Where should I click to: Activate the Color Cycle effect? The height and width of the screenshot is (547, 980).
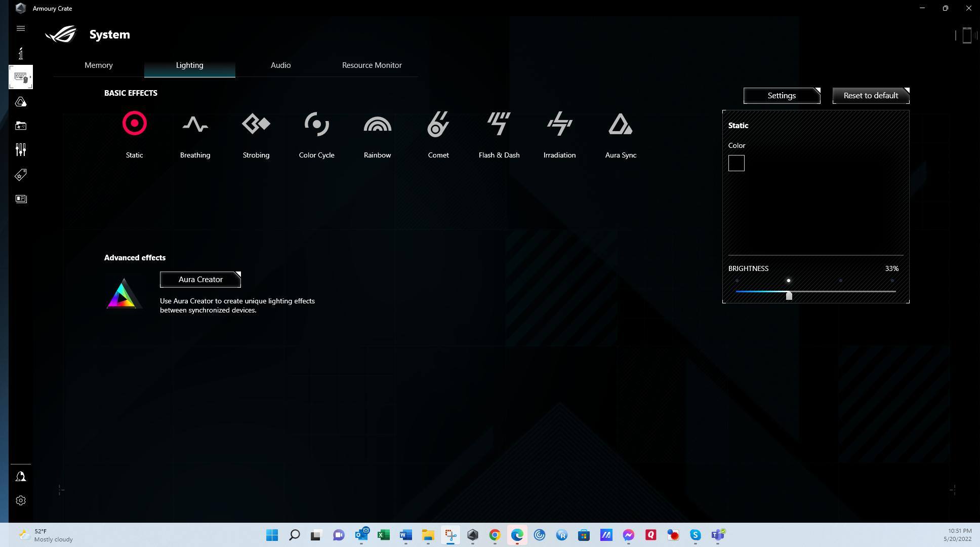pyautogui.click(x=316, y=124)
